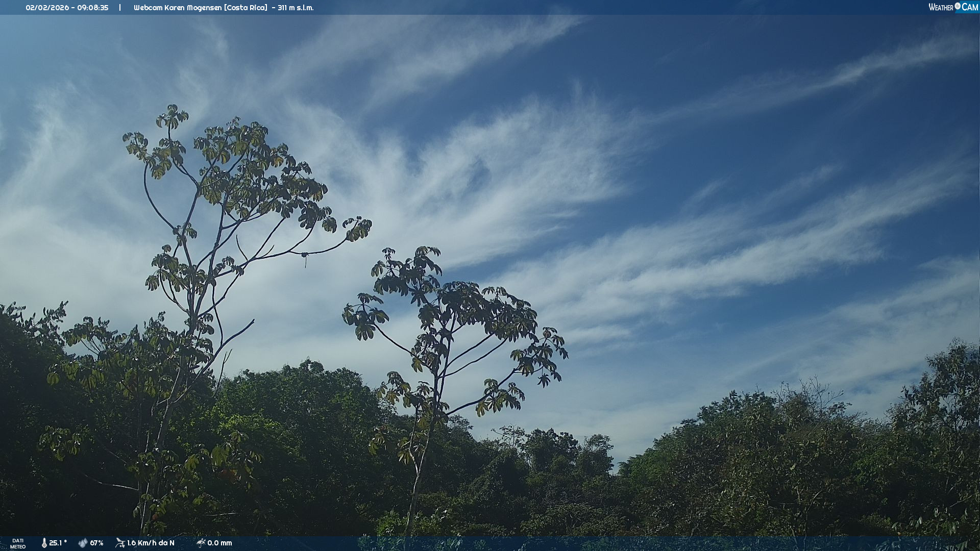The height and width of the screenshot is (551, 980).
Task: Click the humidity water droplets icon
Action: click(83, 543)
